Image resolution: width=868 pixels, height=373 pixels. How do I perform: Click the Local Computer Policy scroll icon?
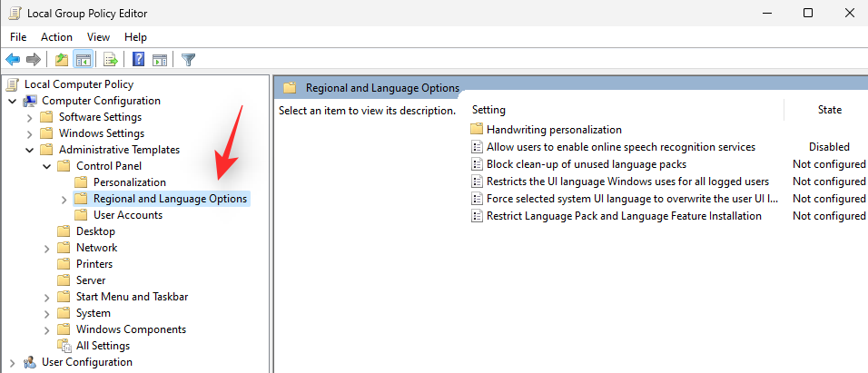tap(13, 84)
